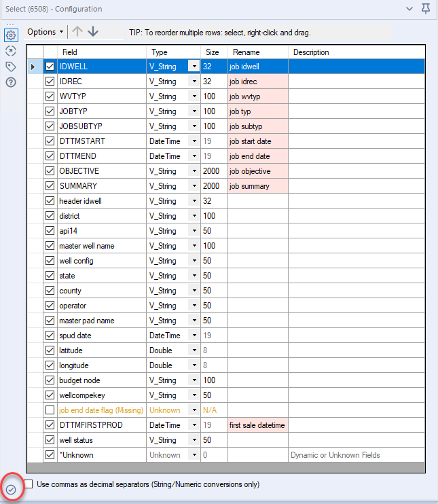The width and height of the screenshot is (438, 504).
Task: Open type dropdown for DTTMEND
Action: pos(194,156)
